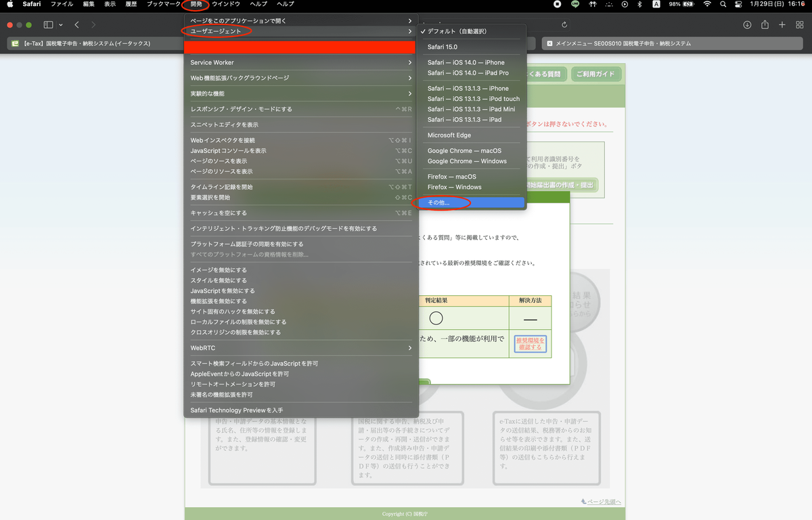The image size is (812, 520).
Task: Close the メインメニュー SE00S010 tab
Action: (549, 43)
